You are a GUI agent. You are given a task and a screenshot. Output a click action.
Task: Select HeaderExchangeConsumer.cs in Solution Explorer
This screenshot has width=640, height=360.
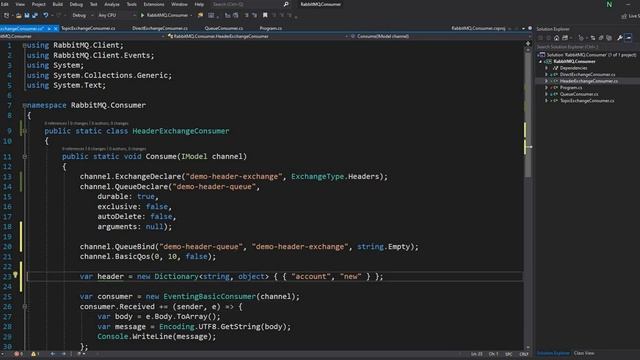[588, 81]
